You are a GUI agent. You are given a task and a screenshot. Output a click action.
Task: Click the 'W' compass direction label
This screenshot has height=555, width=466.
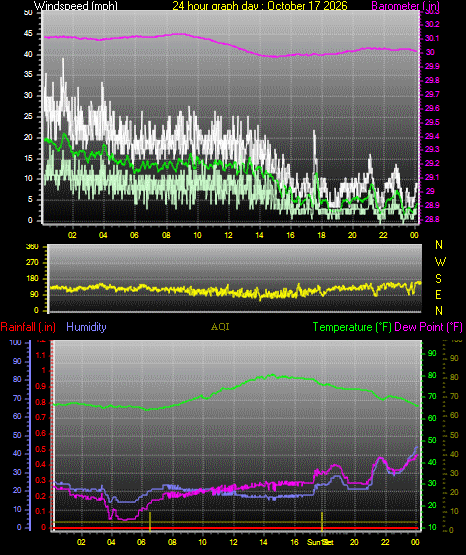440,262
